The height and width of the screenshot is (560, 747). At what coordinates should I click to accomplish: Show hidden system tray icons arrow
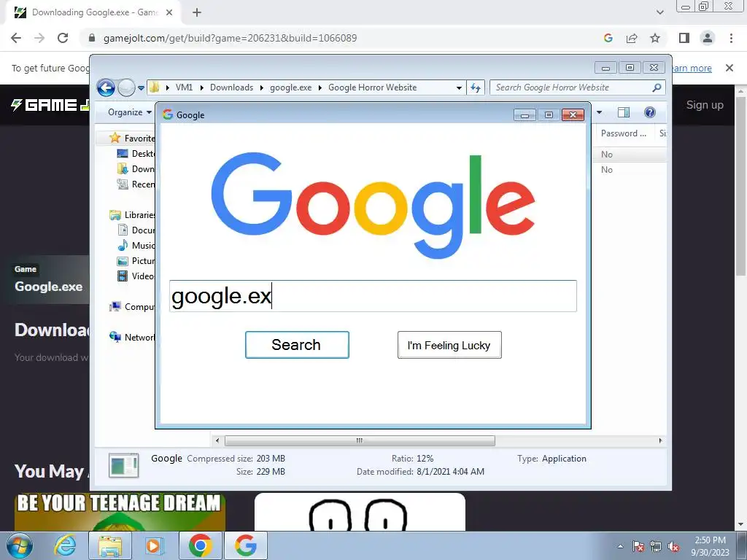(x=620, y=546)
